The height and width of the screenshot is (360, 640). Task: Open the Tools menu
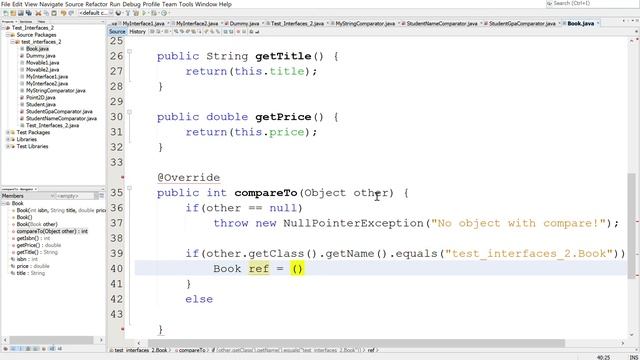186,4
